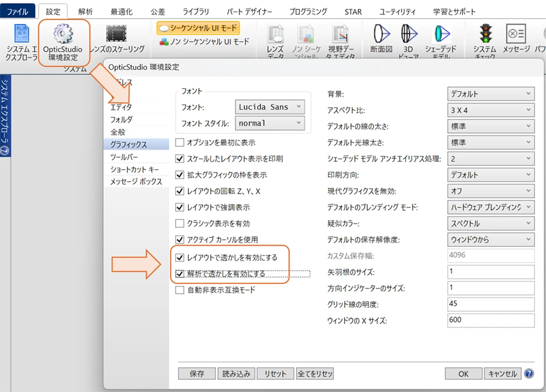
Task: Run システム チェック traffic light icon
Action: (x=485, y=34)
